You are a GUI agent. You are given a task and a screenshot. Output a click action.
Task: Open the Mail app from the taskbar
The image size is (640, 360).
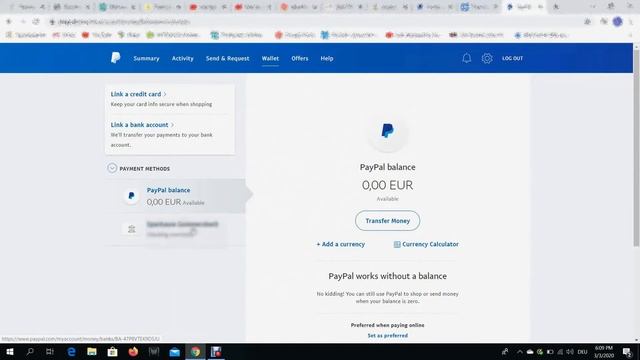[175, 351]
